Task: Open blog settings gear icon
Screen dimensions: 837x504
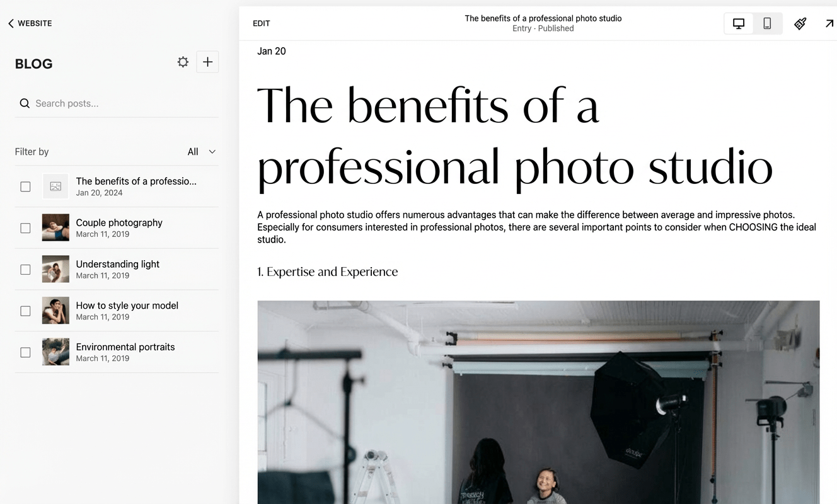Action: (x=183, y=62)
